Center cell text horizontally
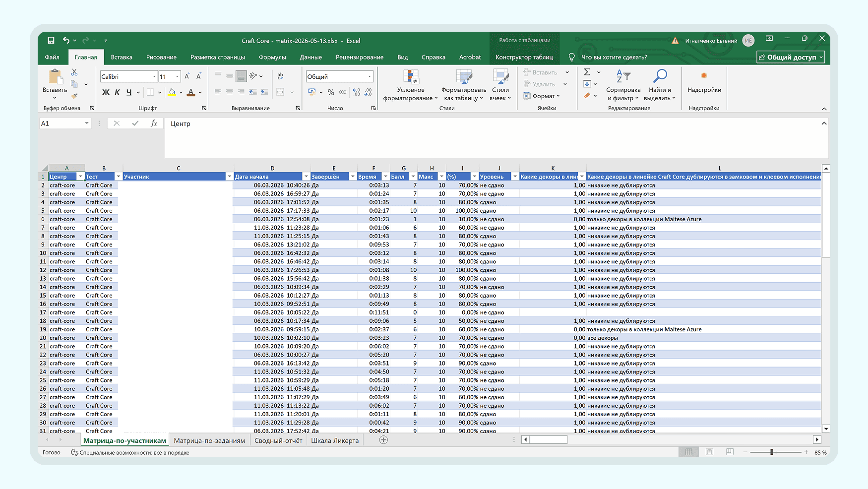868x489 pixels. [230, 92]
